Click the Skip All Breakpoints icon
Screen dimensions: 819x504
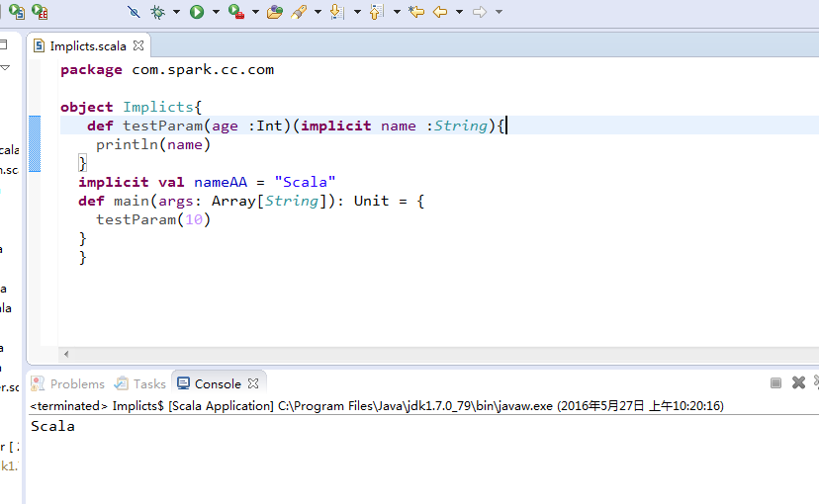coord(134,12)
